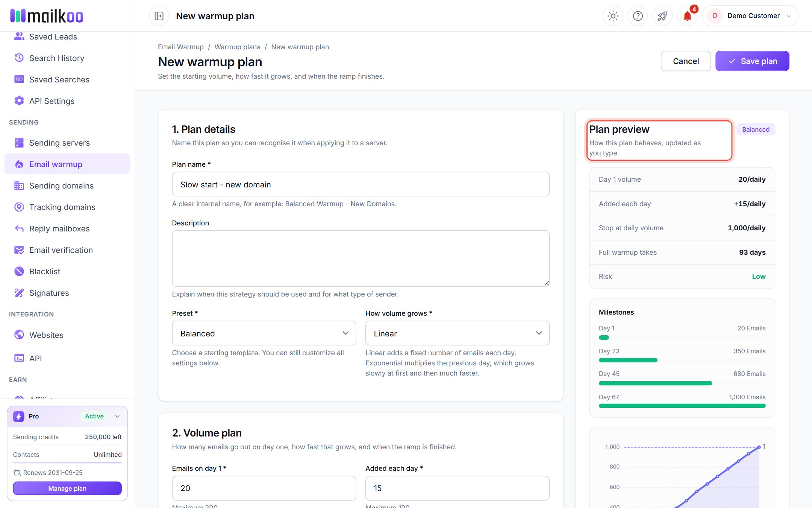812x508 pixels.
Task: Click Warmup plans breadcrumb link
Action: pyautogui.click(x=237, y=47)
